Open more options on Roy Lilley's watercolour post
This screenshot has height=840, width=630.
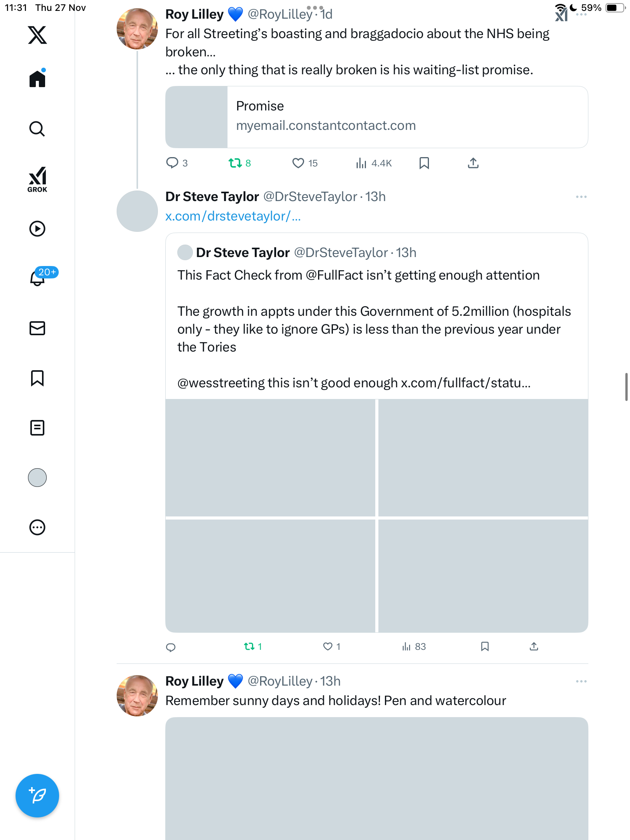581,681
